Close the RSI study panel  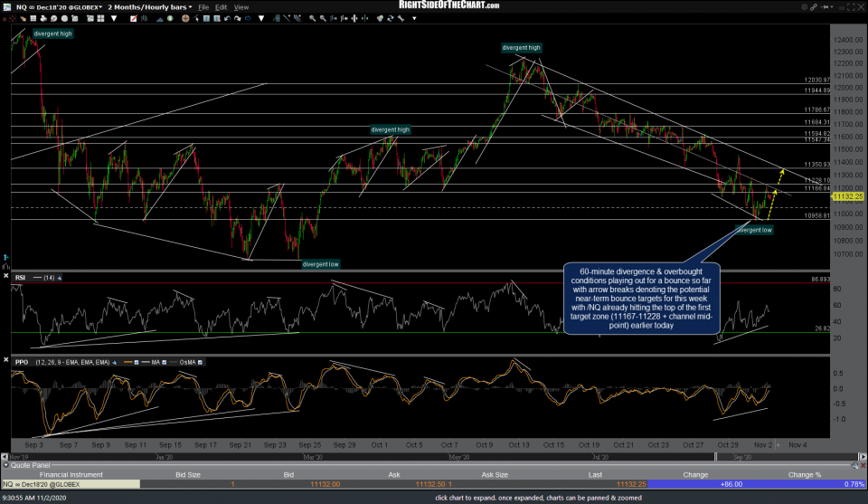coord(5,275)
